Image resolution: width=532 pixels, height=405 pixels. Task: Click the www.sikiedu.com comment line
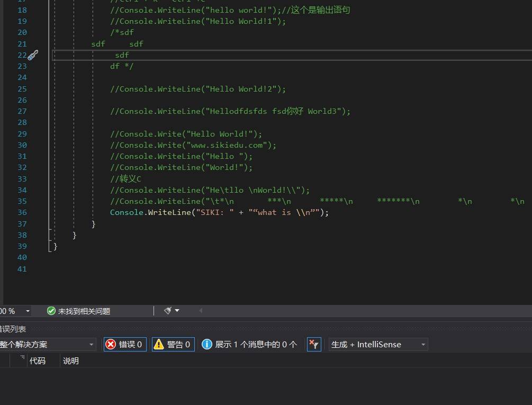[x=193, y=145]
